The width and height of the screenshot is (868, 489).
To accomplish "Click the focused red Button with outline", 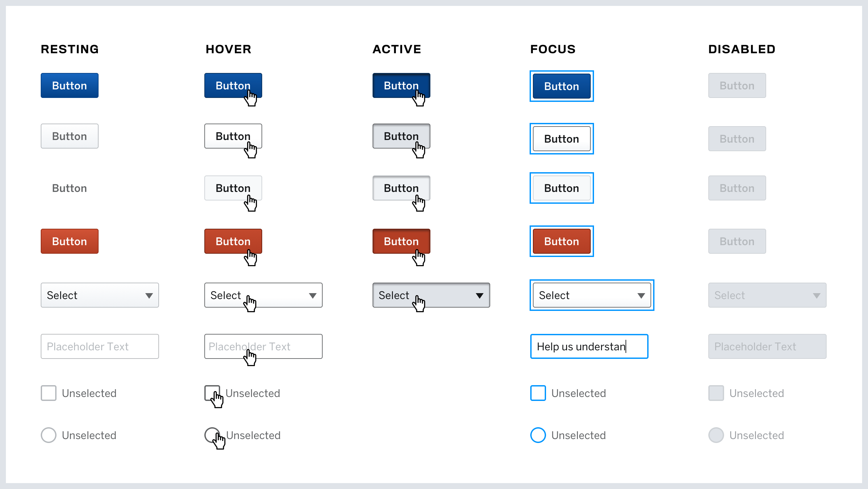I will click(x=561, y=241).
